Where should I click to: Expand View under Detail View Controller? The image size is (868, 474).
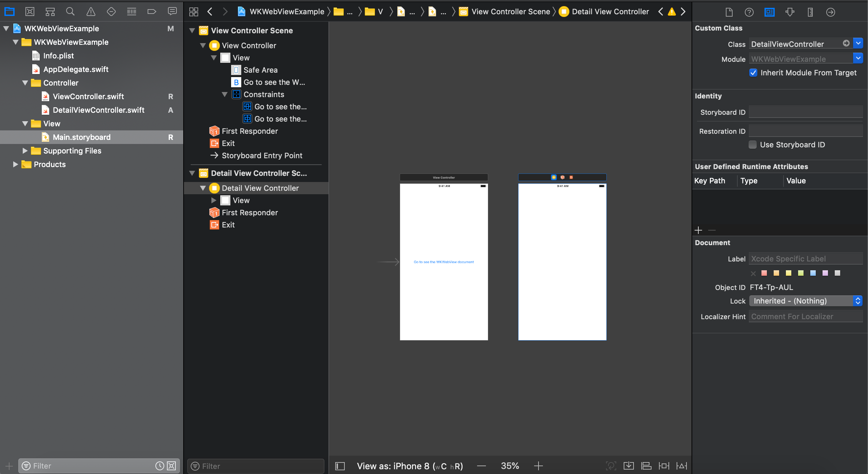pos(213,200)
